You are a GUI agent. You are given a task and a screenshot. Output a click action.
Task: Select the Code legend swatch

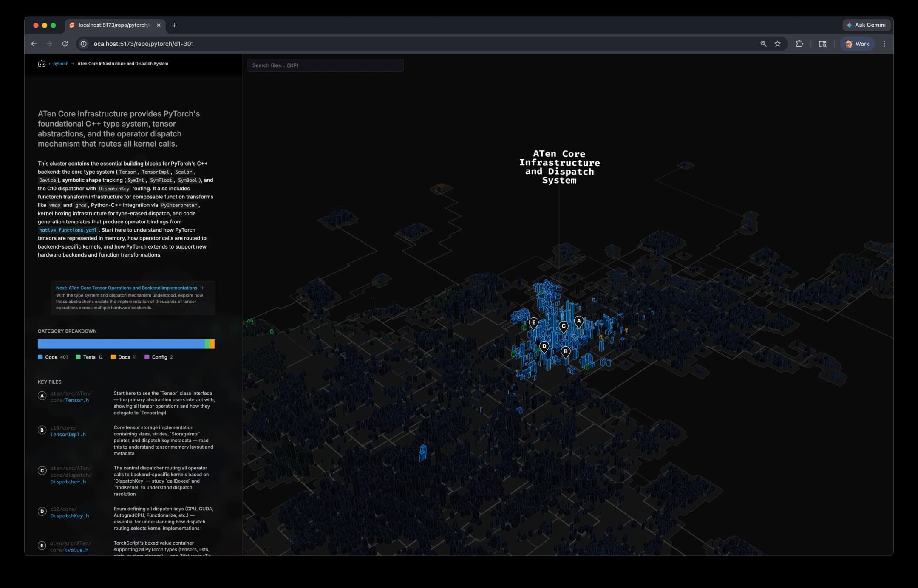tap(40, 357)
